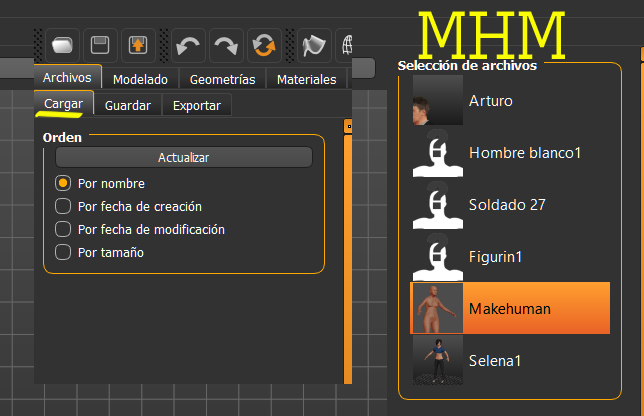Undo the last action

click(188, 45)
